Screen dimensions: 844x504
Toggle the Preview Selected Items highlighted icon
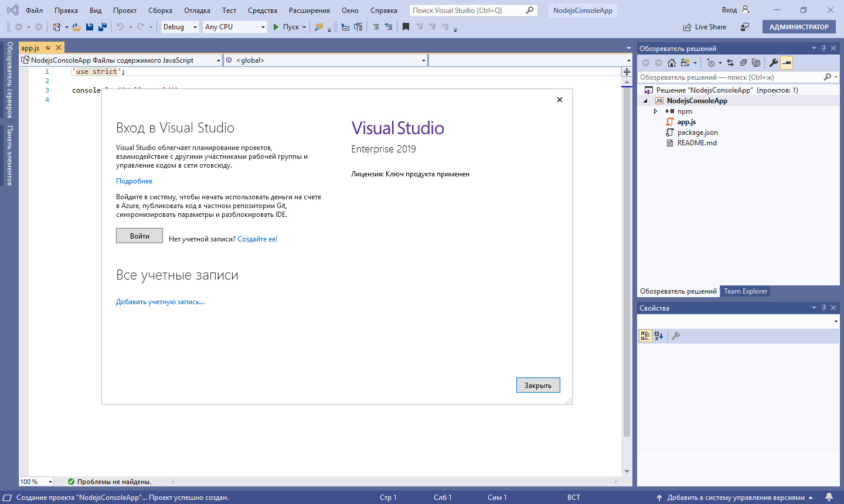pos(787,63)
